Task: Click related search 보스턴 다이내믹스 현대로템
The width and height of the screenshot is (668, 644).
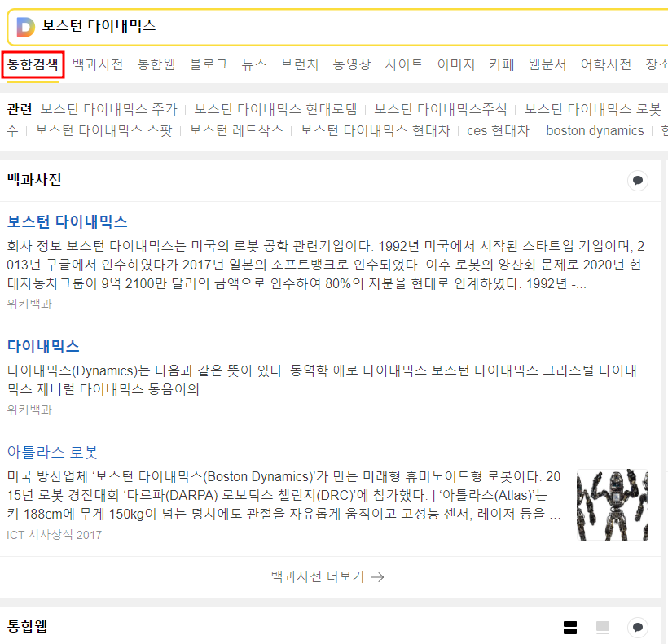Action: [275, 109]
